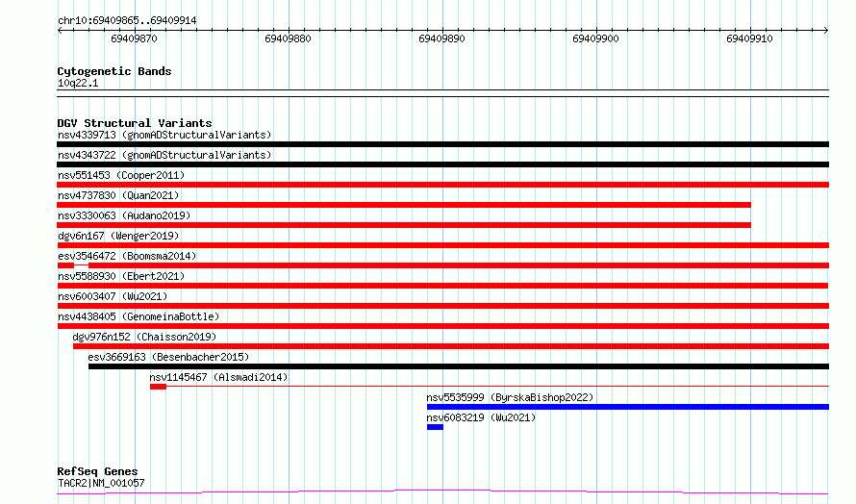Open variant nsv4343722 (gnomADStructuralVariants)
The image size is (856, 504).
[x=164, y=155]
